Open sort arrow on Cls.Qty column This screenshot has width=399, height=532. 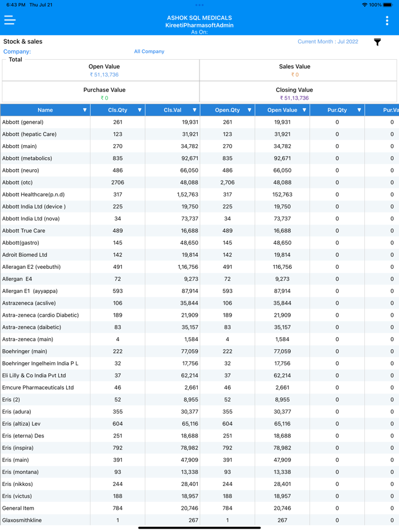pos(140,110)
